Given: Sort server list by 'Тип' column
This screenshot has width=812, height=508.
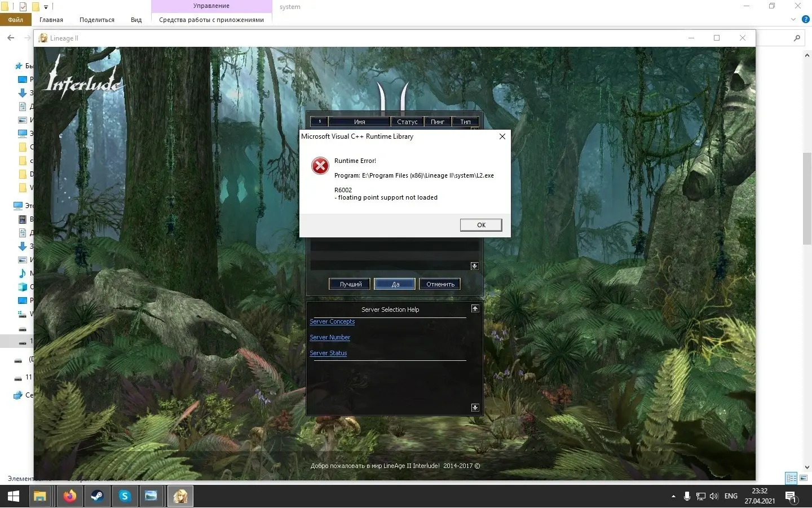Looking at the screenshot, I should pyautogui.click(x=465, y=122).
